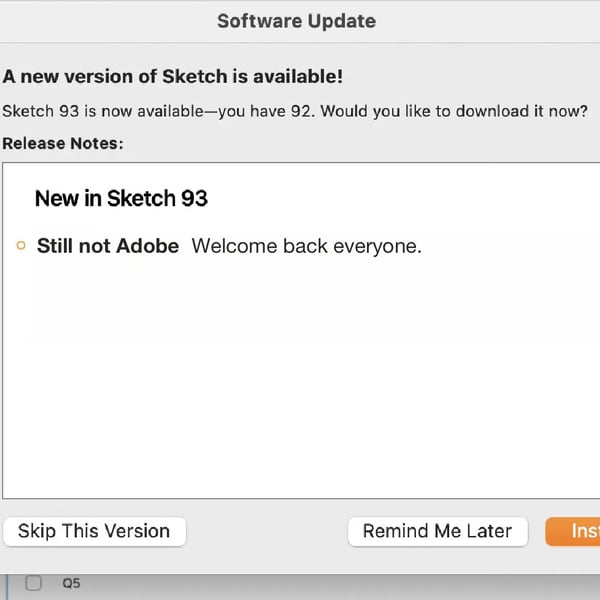Click the orange bullet circle icon
This screenshot has width=600, height=600.
coord(21,247)
